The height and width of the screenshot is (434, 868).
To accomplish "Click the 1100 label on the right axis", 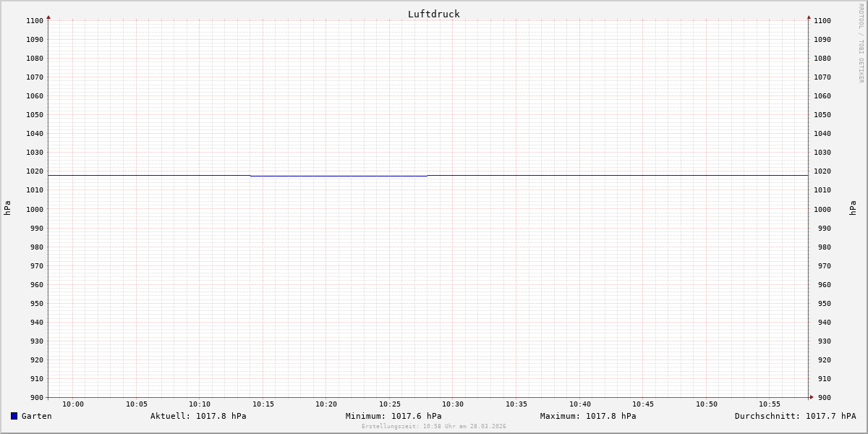I will (822, 21).
